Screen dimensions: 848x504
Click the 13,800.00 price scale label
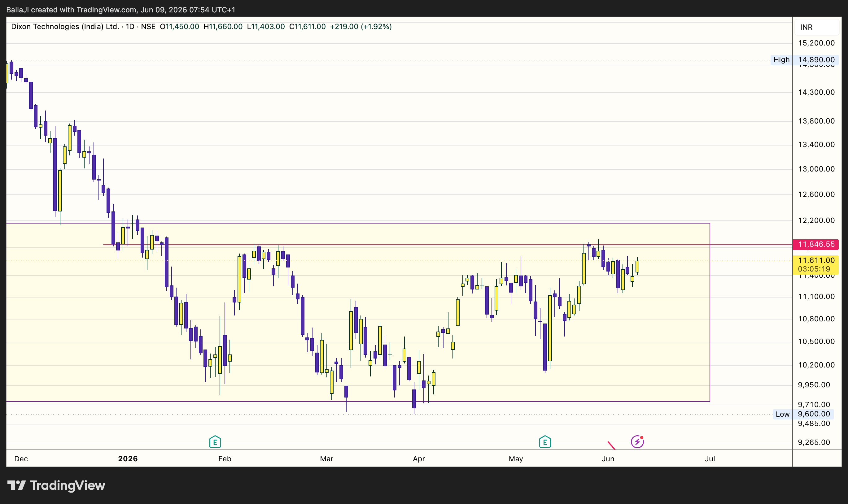pyautogui.click(x=816, y=121)
